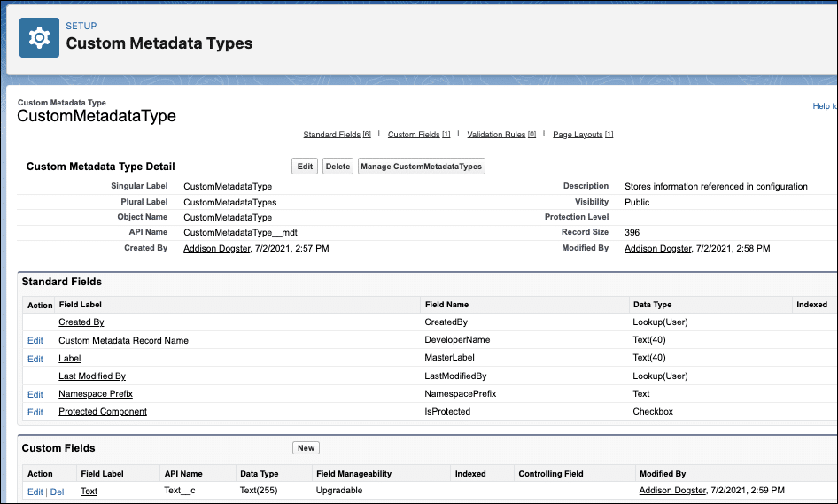Click New button in Custom Fields

(x=306, y=448)
